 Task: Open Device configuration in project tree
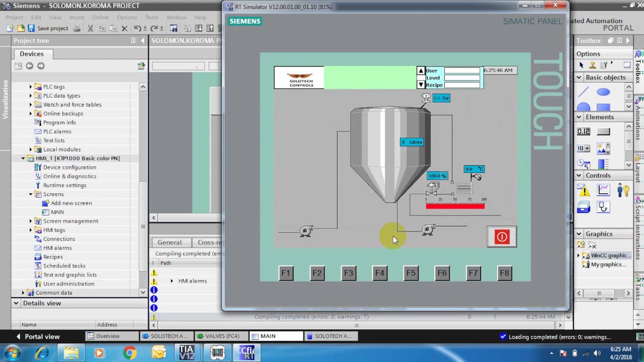[x=69, y=167]
